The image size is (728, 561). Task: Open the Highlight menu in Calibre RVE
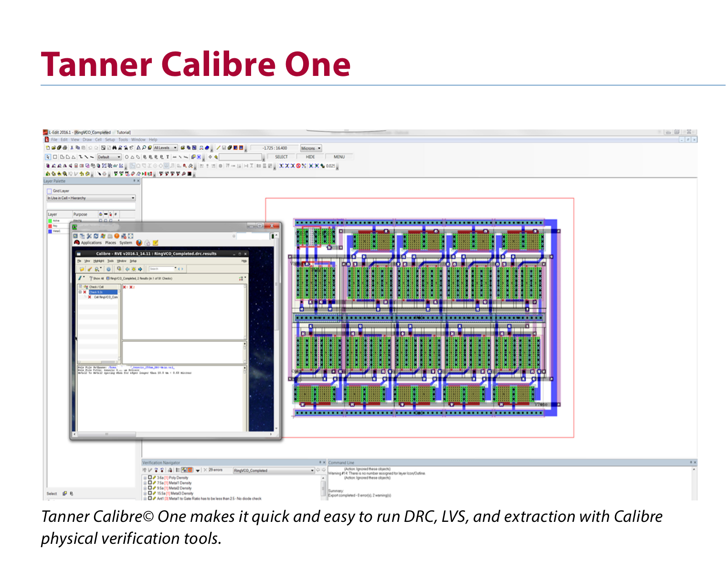tap(99, 261)
